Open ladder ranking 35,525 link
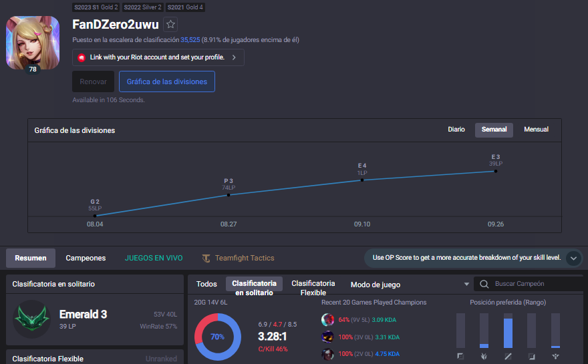Screen dimensions: 588x364 pyautogui.click(x=190, y=39)
